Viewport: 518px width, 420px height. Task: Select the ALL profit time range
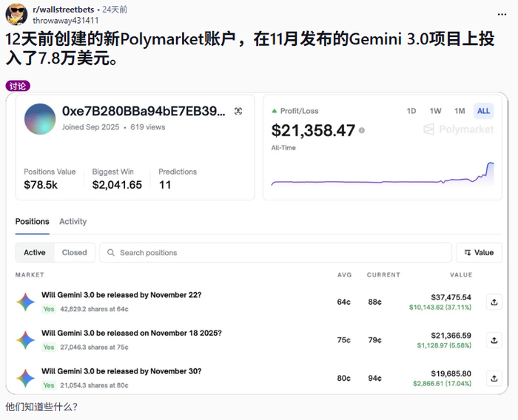click(x=483, y=111)
